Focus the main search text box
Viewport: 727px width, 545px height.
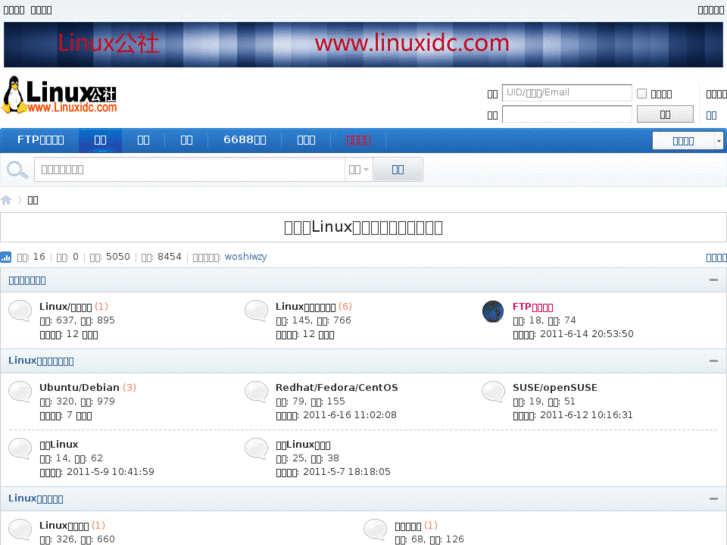[189, 170]
